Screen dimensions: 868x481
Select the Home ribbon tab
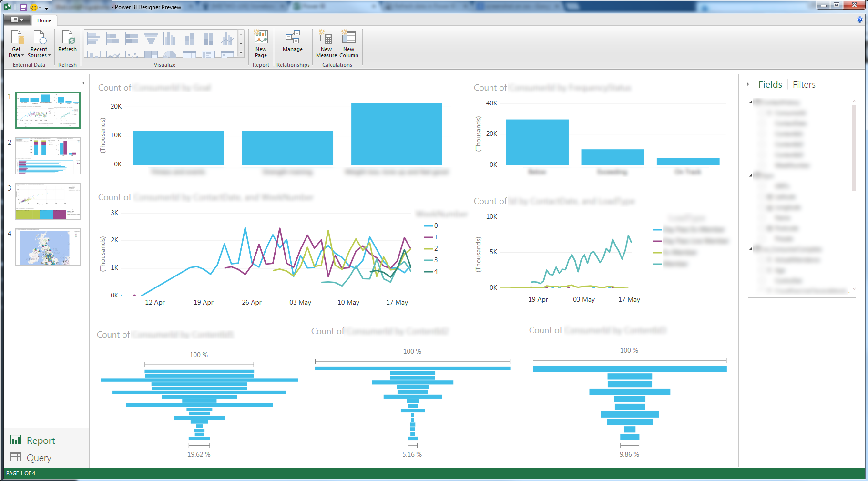(44, 20)
